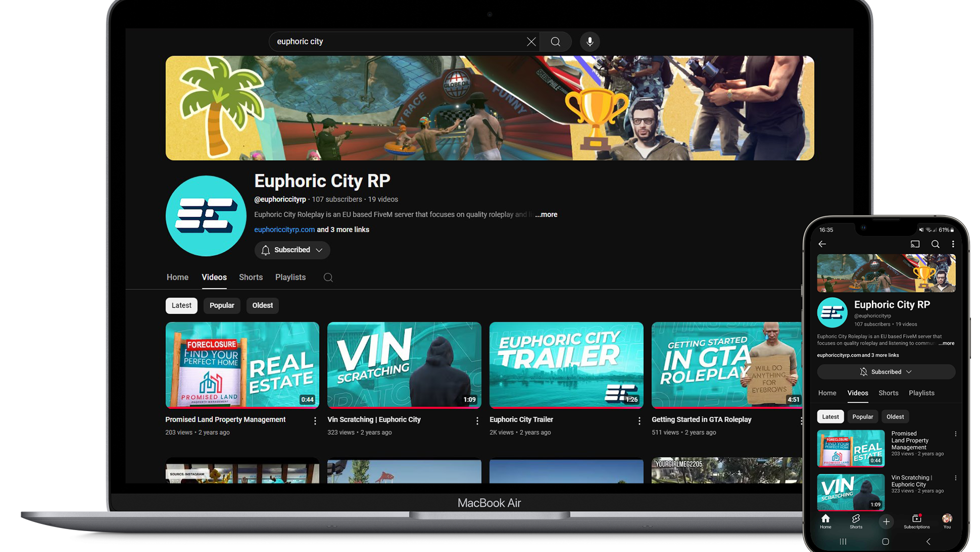The height and width of the screenshot is (552, 980).
Task: Select the Latest chip on phone
Action: click(x=830, y=417)
